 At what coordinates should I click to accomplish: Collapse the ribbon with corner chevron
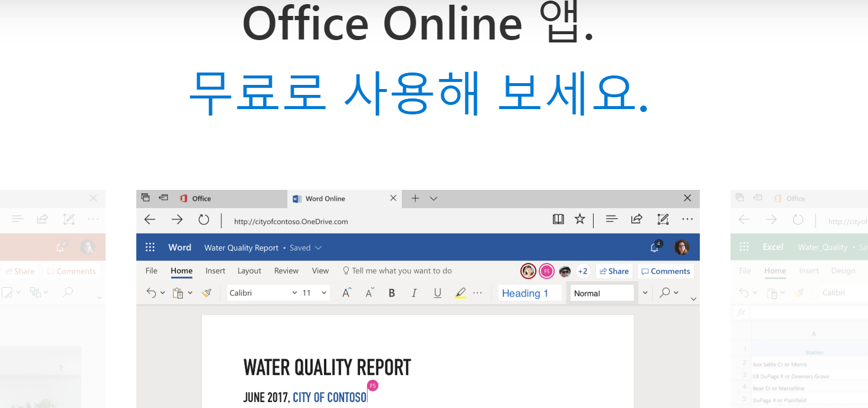[x=693, y=300]
